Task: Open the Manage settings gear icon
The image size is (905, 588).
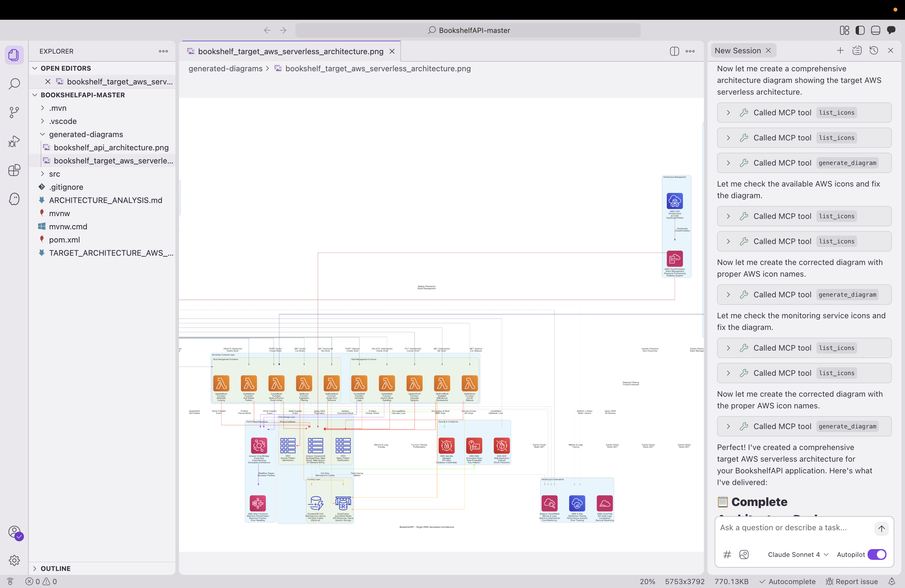Action: tap(14, 560)
